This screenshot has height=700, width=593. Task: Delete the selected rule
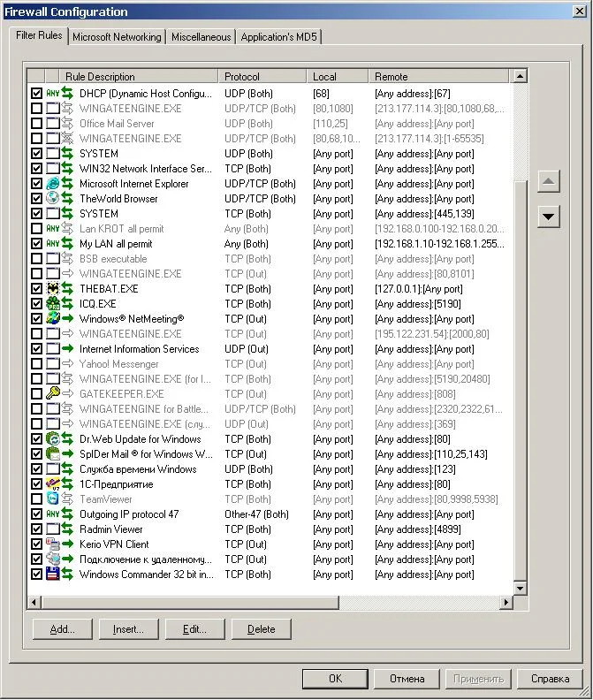[262, 629]
